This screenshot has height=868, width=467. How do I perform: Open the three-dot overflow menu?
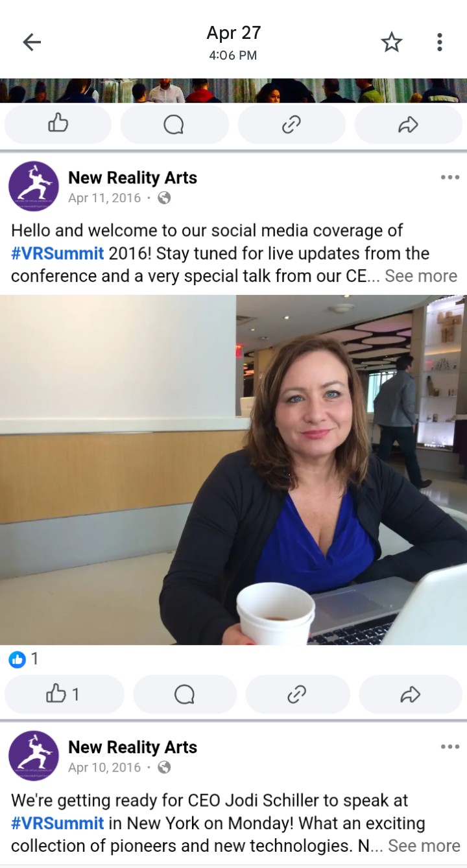click(439, 43)
